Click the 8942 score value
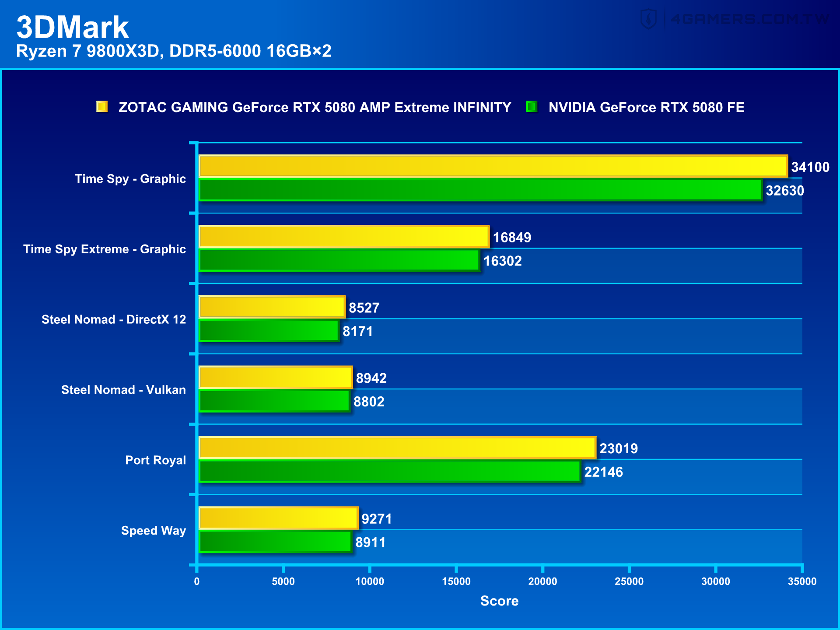Image resolution: width=840 pixels, height=630 pixels. click(371, 378)
